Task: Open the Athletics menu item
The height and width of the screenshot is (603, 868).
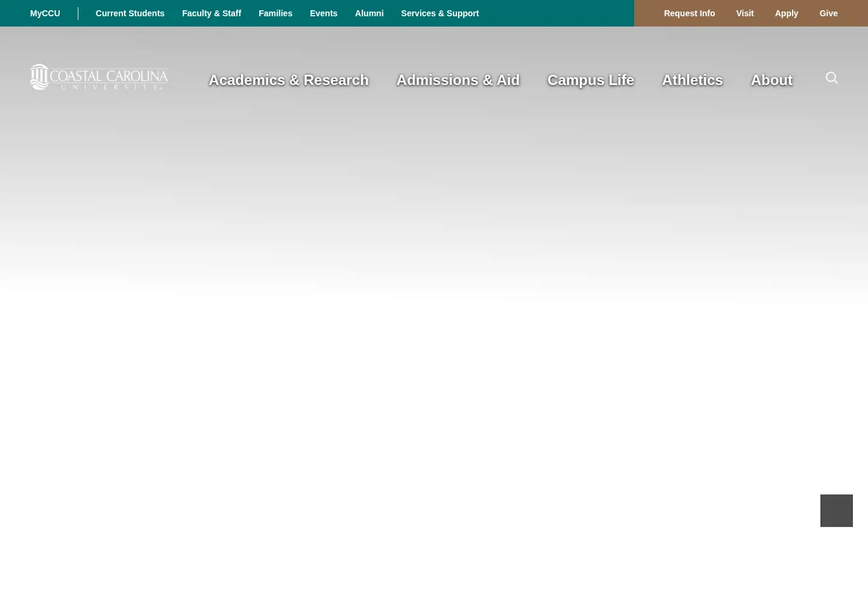Action: coord(693,80)
